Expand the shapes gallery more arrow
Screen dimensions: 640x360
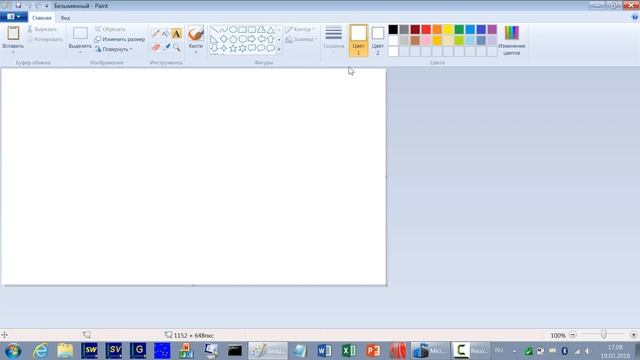point(279,49)
